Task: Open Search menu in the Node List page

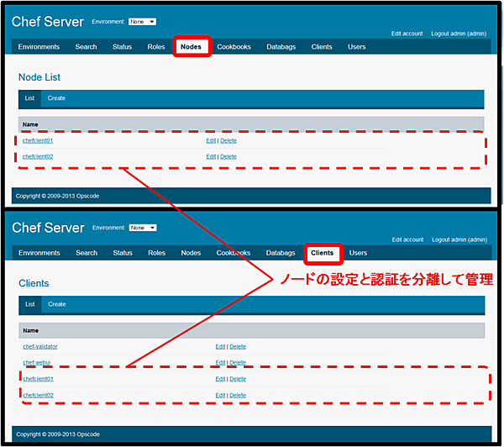Action: (x=87, y=47)
